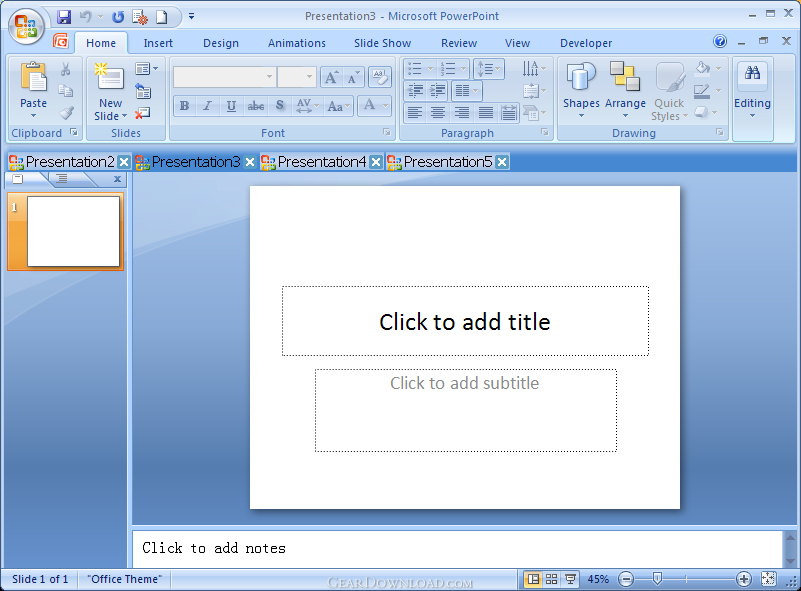The width and height of the screenshot is (801, 591).
Task: Open the Slide Layout dropdown
Action: point(147,68)
